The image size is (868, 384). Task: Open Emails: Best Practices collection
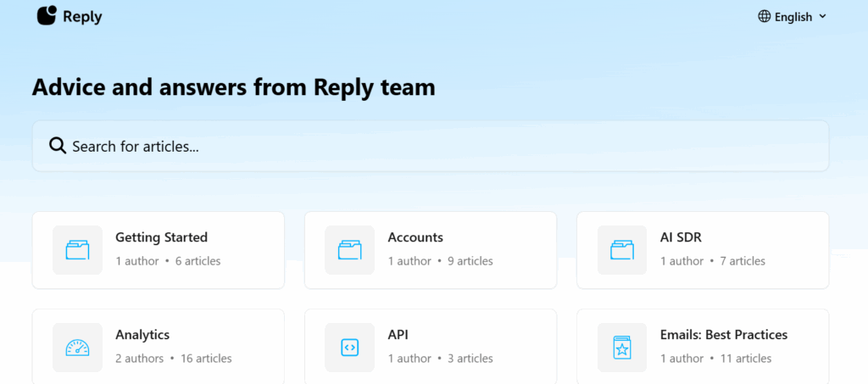coord(703,347)
